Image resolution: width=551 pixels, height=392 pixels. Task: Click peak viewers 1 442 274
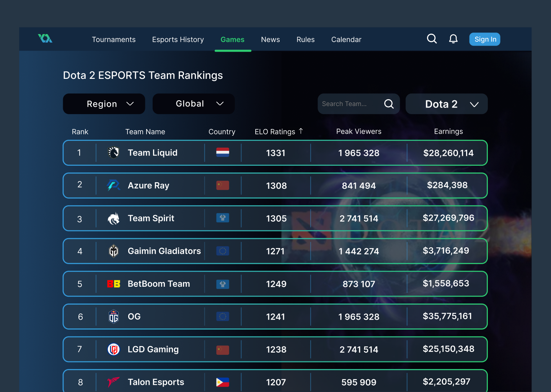tap(359, 251)
